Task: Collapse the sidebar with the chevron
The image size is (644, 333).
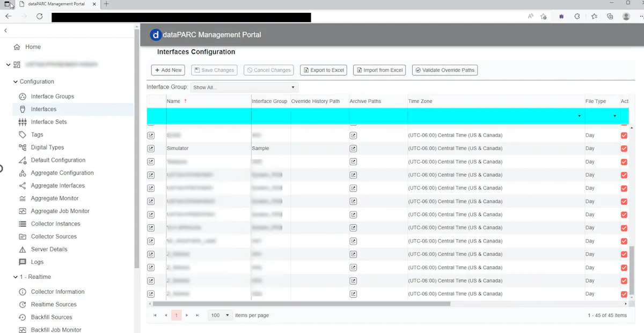Action: (5, 31)
